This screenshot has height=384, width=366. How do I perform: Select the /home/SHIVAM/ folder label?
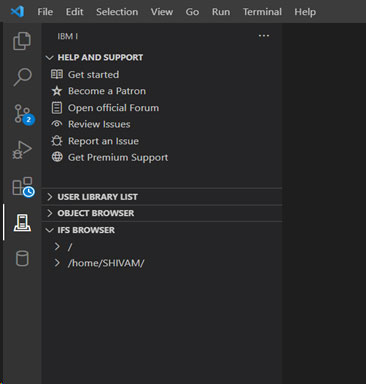[x=106, y=263]
